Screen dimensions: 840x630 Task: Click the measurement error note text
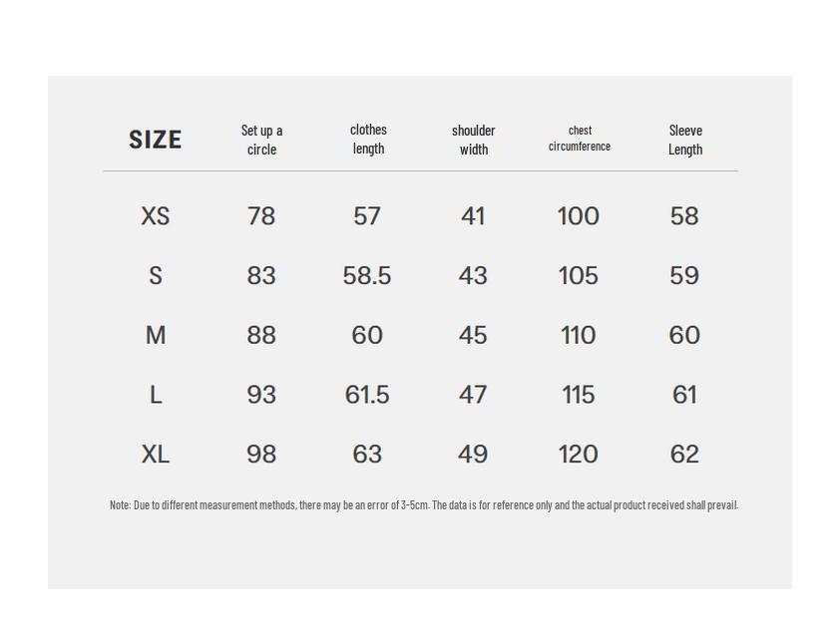[x=424, y=505]
